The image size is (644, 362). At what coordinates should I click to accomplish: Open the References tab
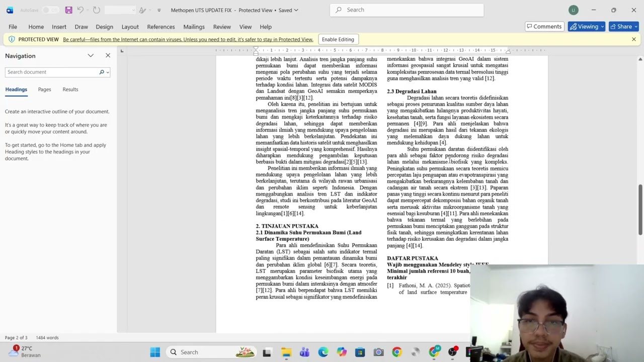click(x=161, y=27)
